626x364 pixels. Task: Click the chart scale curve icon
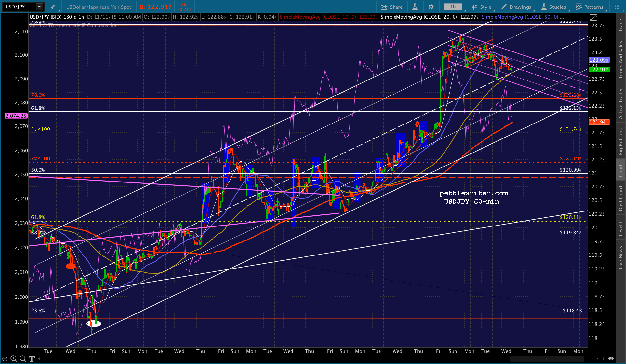click(x=593, y=18)
